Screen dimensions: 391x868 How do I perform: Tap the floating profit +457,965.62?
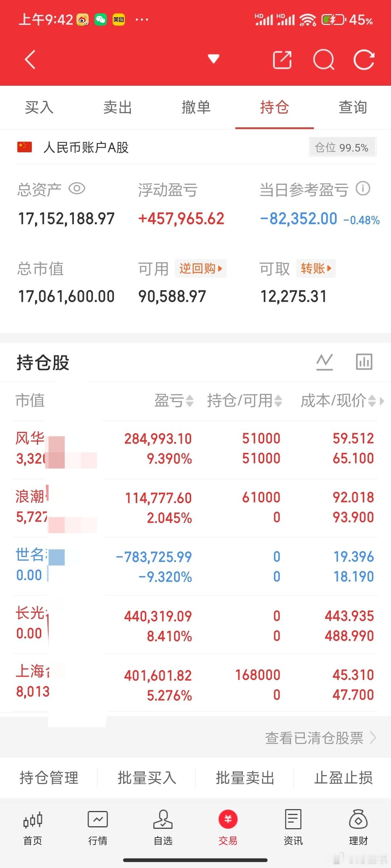click(181, 219)
